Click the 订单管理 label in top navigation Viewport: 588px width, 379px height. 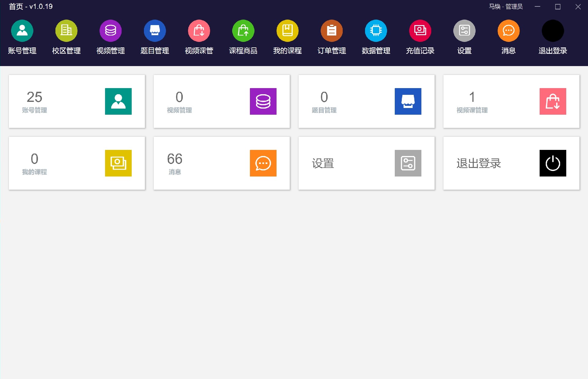click(332, 51)
